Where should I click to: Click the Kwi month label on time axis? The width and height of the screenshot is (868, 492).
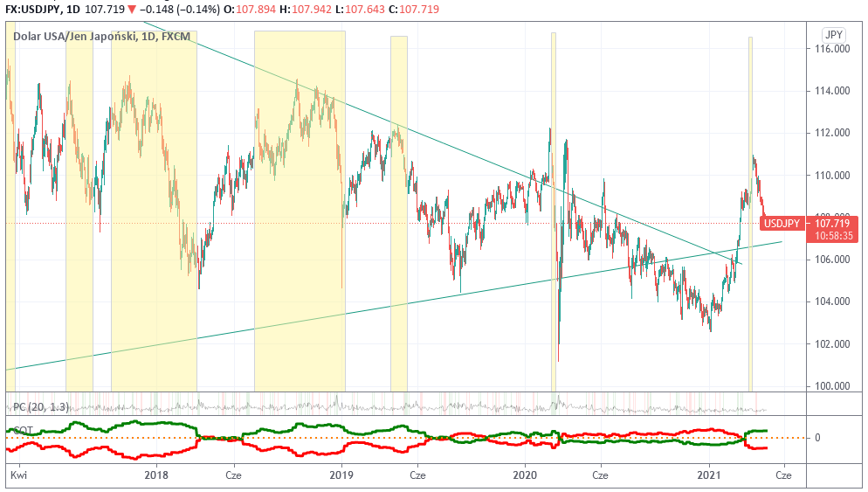tap(16, 475)
